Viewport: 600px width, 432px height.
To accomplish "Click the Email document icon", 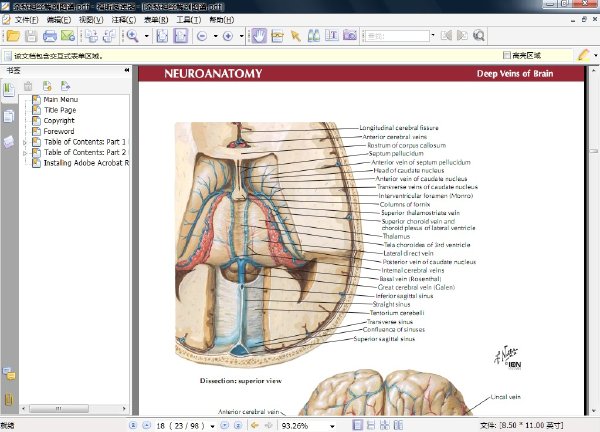I will pyautogui.click(x=68, y=36).
